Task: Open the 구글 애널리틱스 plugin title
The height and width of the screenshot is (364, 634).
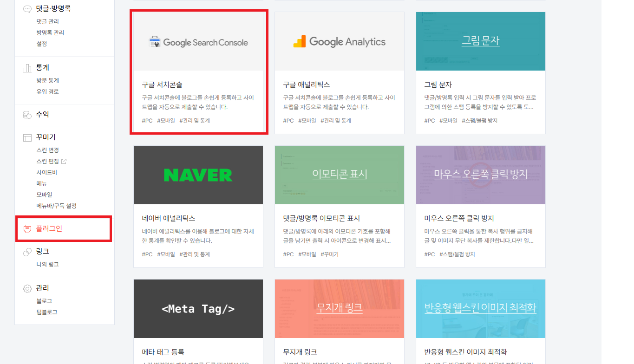Action: click(x=307, y=84)
